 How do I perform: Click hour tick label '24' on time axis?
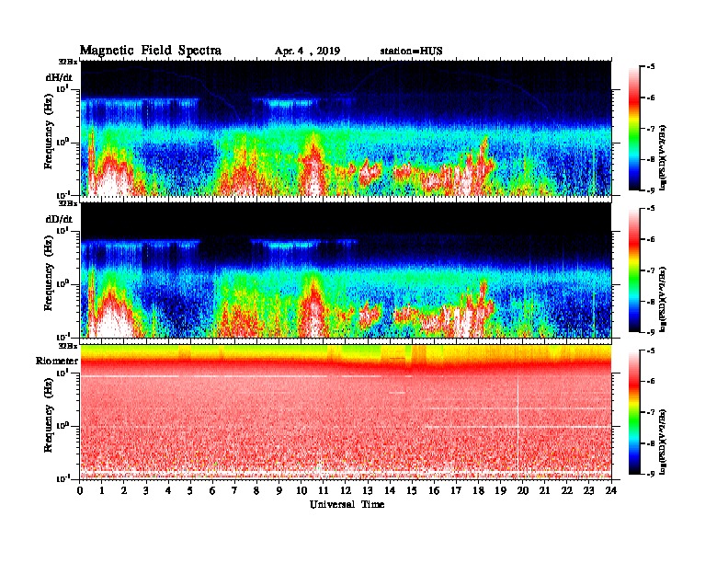(x=611, y=491)
